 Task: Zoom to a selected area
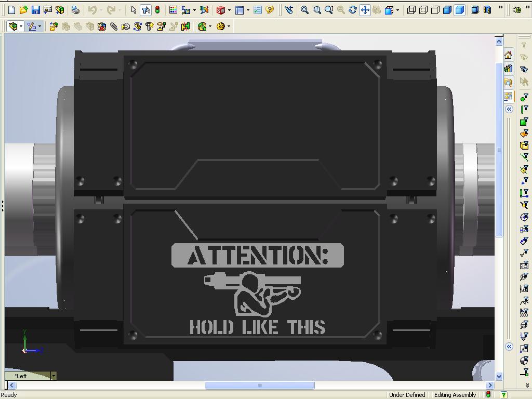tap(316, 10)
